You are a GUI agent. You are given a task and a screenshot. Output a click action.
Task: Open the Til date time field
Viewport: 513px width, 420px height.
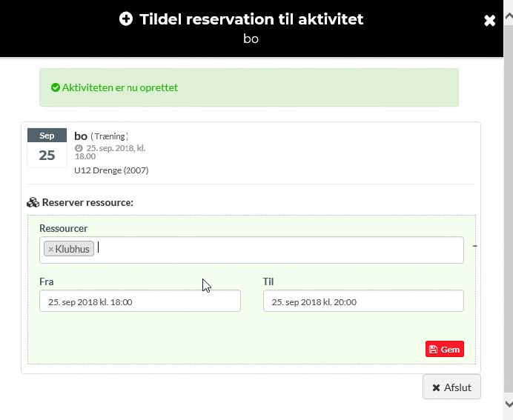(363, 301)
